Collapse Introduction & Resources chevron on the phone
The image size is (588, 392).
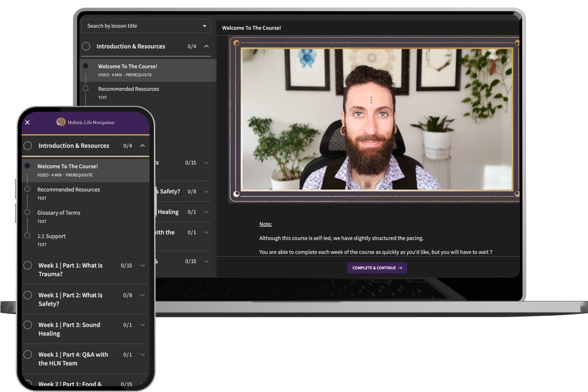(142, 146)
